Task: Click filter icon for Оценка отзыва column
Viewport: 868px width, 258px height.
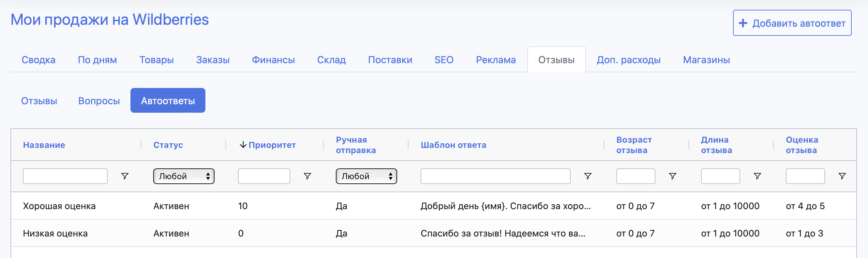Action: click(x=842, y=176)
